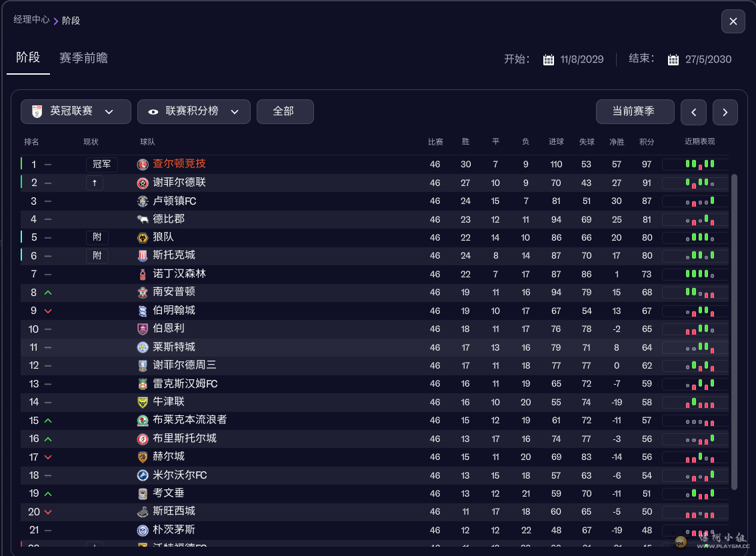Click the Southampton (南安普顿) club badge
This screenshot has width=756, height=556.
click(x=143, y=293)
